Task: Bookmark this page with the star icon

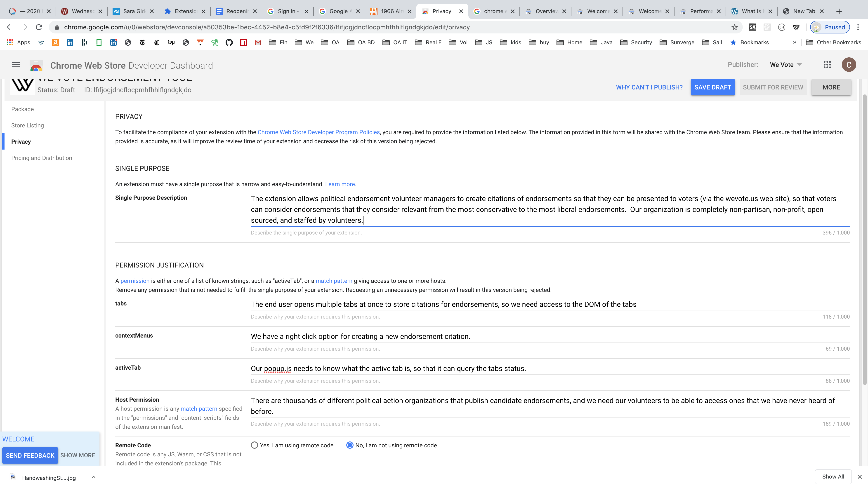Action: 734,27
